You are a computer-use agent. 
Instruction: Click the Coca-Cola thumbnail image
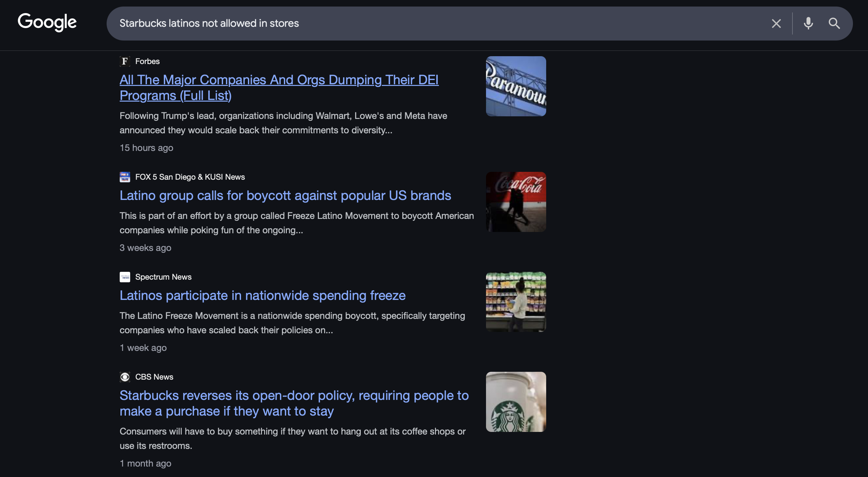pyautogui.click(x=515, y=202)
